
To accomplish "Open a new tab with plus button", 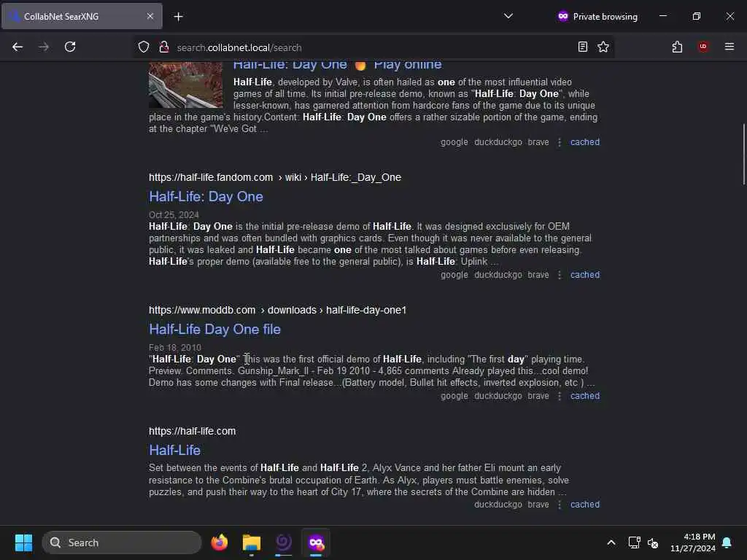I will pos(178,17).
